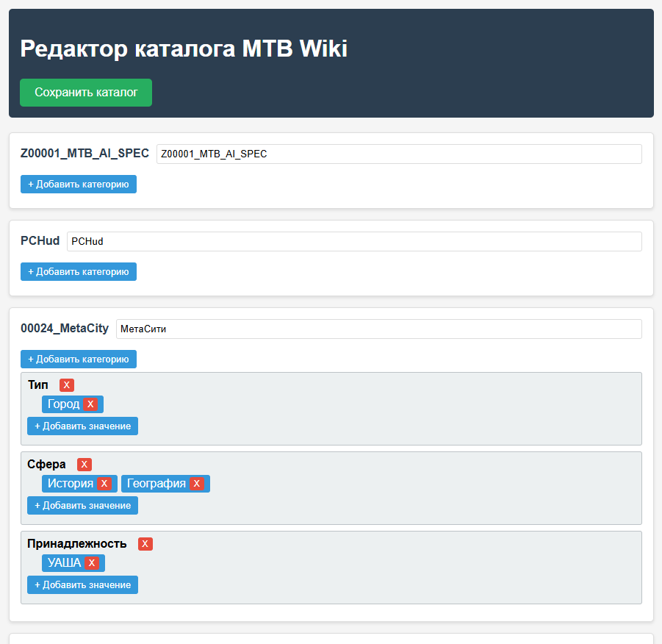This screenshot has height=644, width=662.
Task: Focus the PCHud name input
Action: [x=354, y=241]
